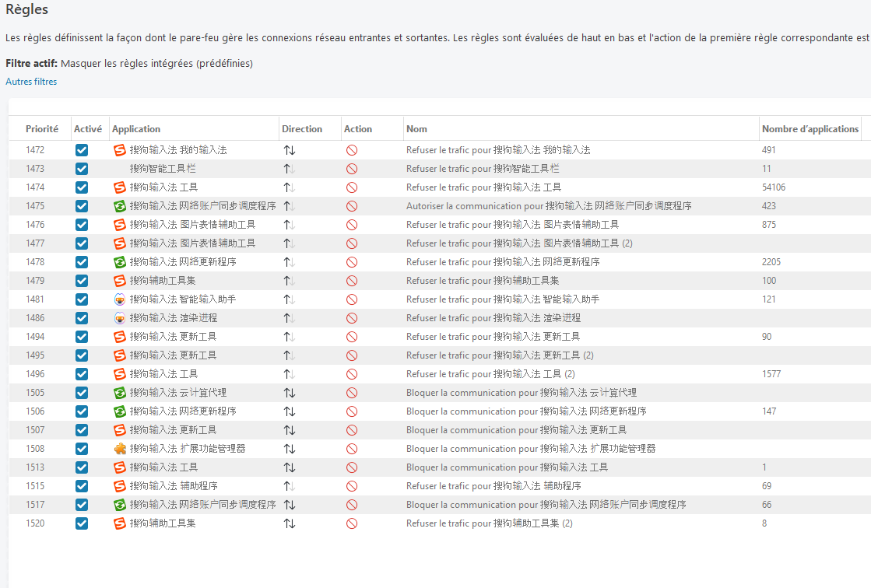This screenshot has width=871, height=588.
Task: Select priority value 1476
Action: 35,225
